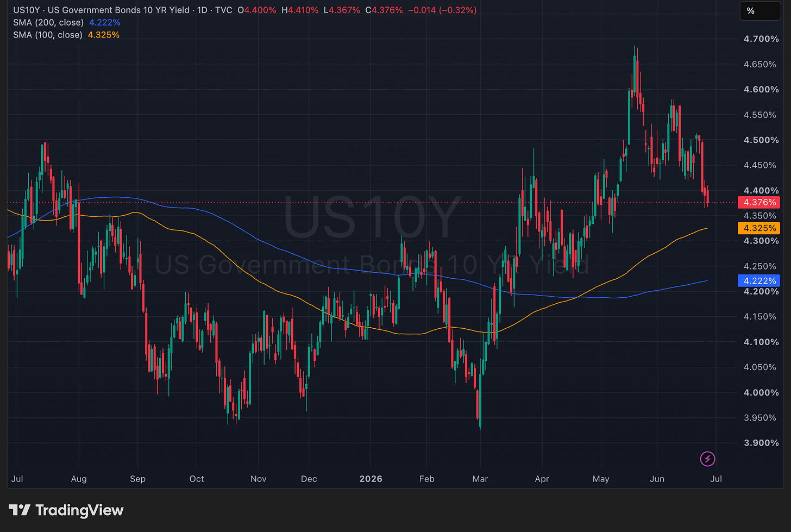Click the Sep label on time axis

click(138, 479)
